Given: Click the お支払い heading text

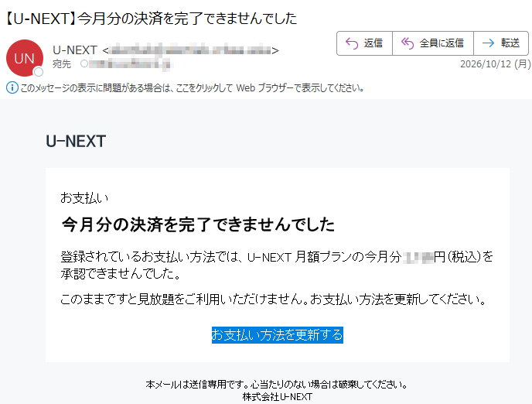Looking at the screenshot, I should click(84, 197).
